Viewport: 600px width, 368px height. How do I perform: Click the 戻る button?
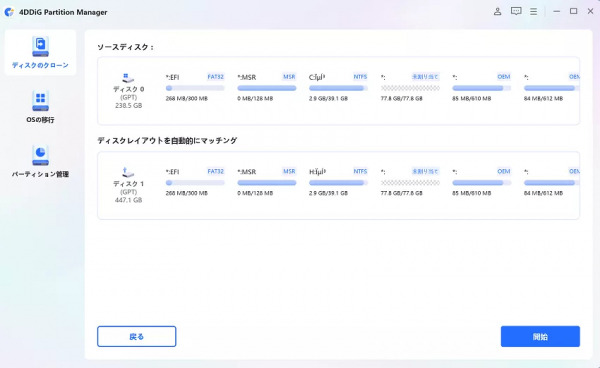137,336
